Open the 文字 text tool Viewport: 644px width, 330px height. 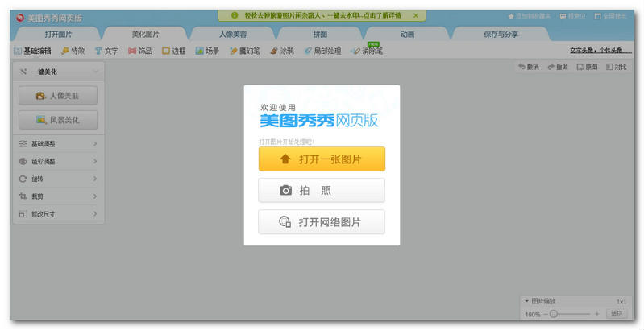click(x=106, y=52)
